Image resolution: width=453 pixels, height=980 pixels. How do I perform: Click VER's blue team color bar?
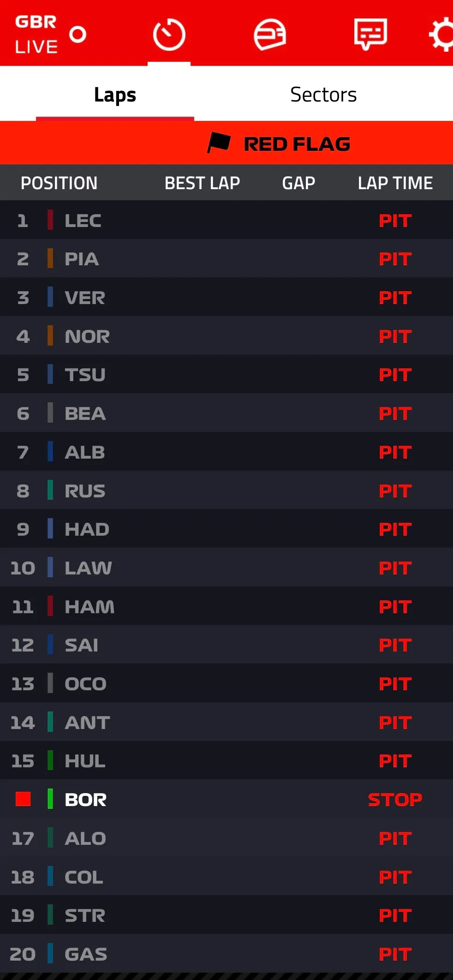coord(50,297)
